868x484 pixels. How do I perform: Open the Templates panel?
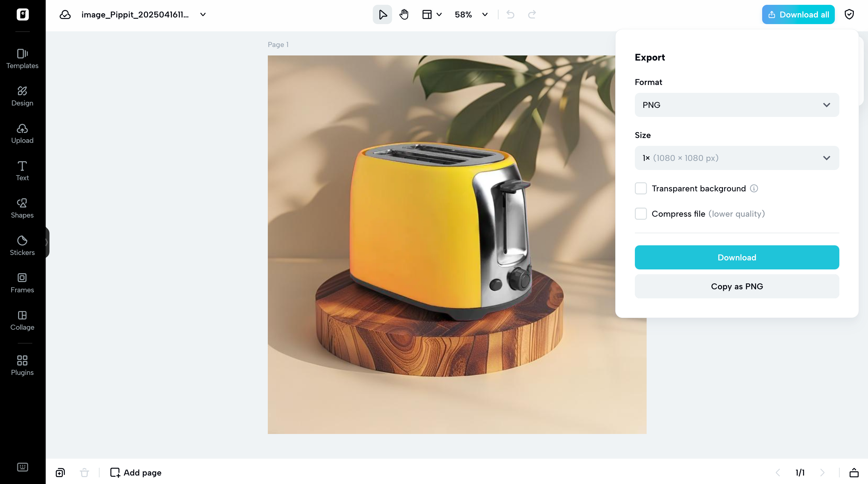click(x=22, y=59)
